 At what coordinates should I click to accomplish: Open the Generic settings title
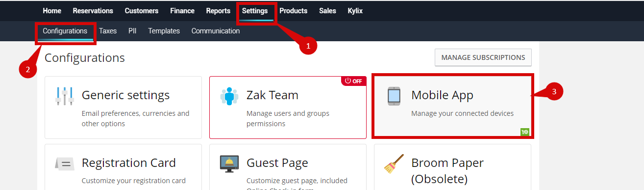click(125, 95)
